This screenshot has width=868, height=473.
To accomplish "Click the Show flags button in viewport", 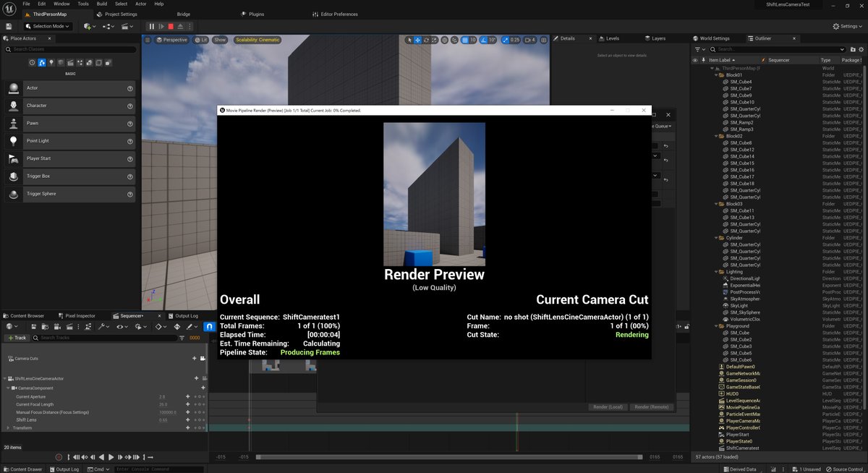I will [220, 40].
